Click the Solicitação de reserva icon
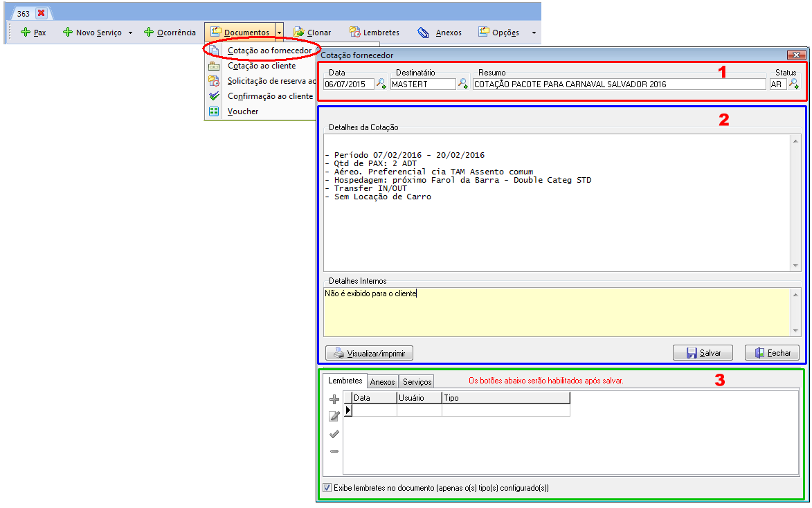812x508 pixels. coord(214,81)
